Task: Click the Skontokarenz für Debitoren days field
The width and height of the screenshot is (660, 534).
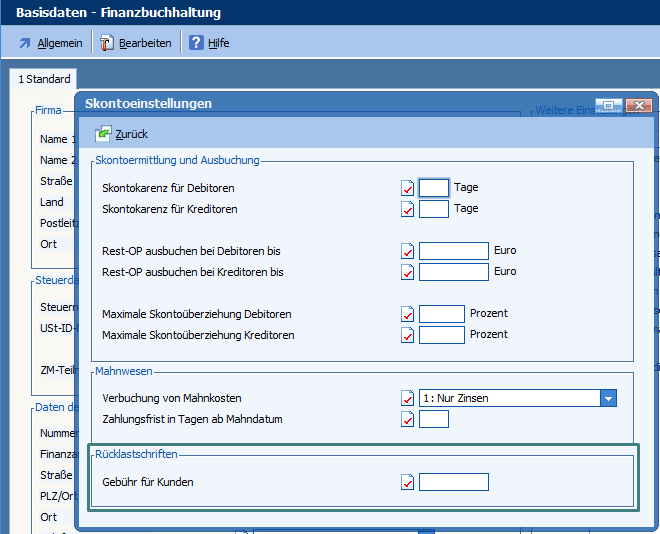Action: 434,188
